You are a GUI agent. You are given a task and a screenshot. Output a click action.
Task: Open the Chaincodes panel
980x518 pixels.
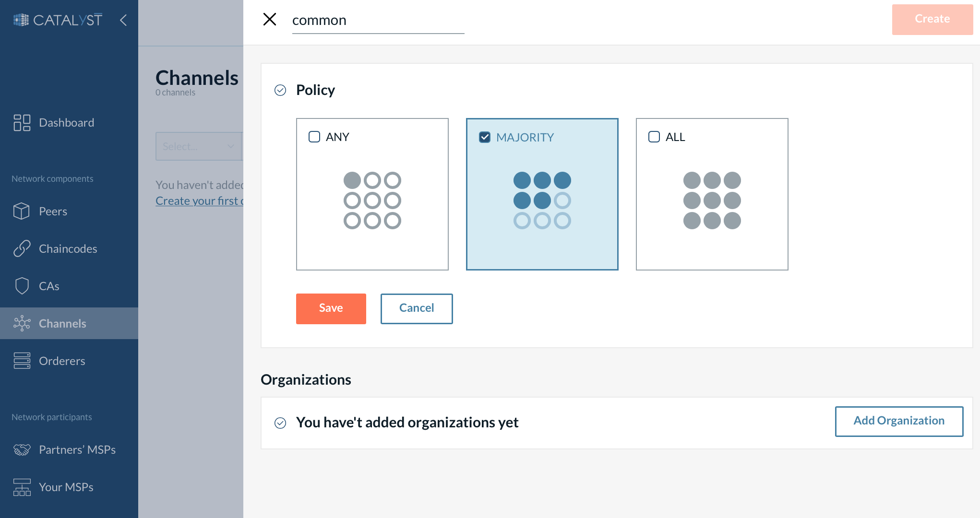coord(67,248)
